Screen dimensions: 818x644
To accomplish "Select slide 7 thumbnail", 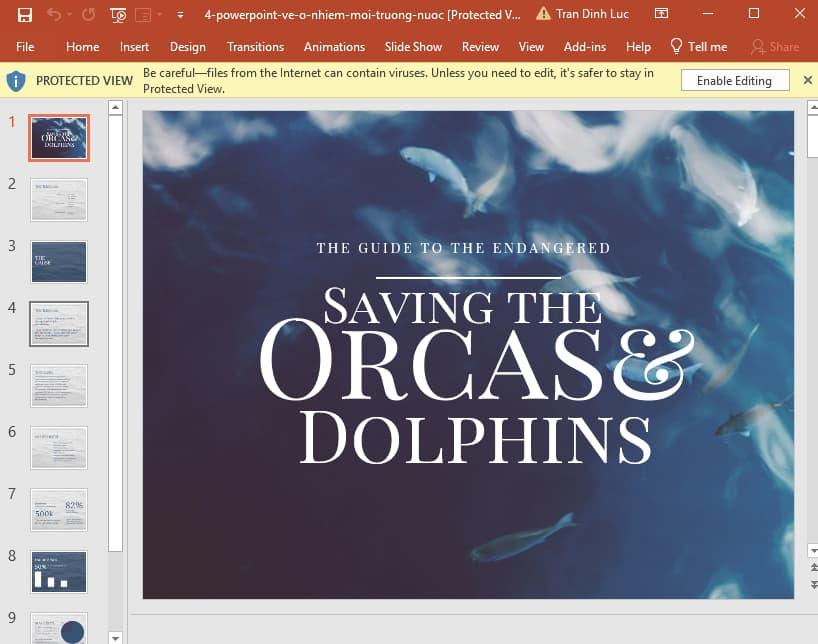I will click(58, 510).
